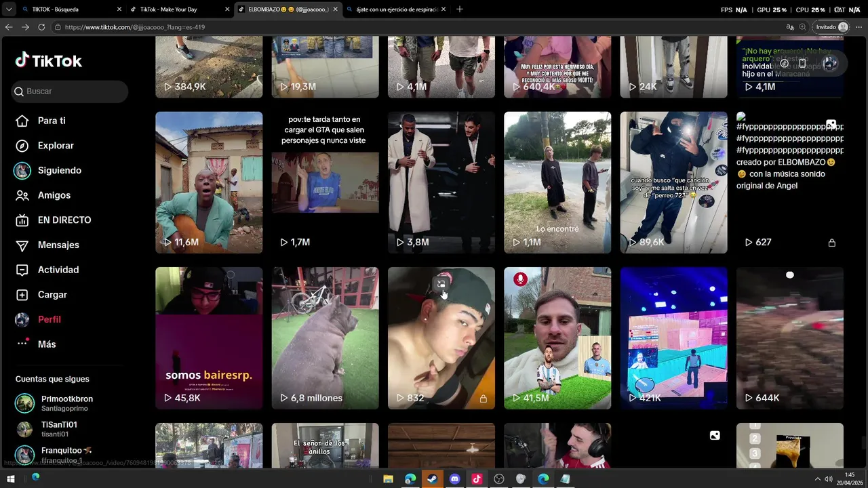Click the TikTok logo
868x488 pixels.
49,61
